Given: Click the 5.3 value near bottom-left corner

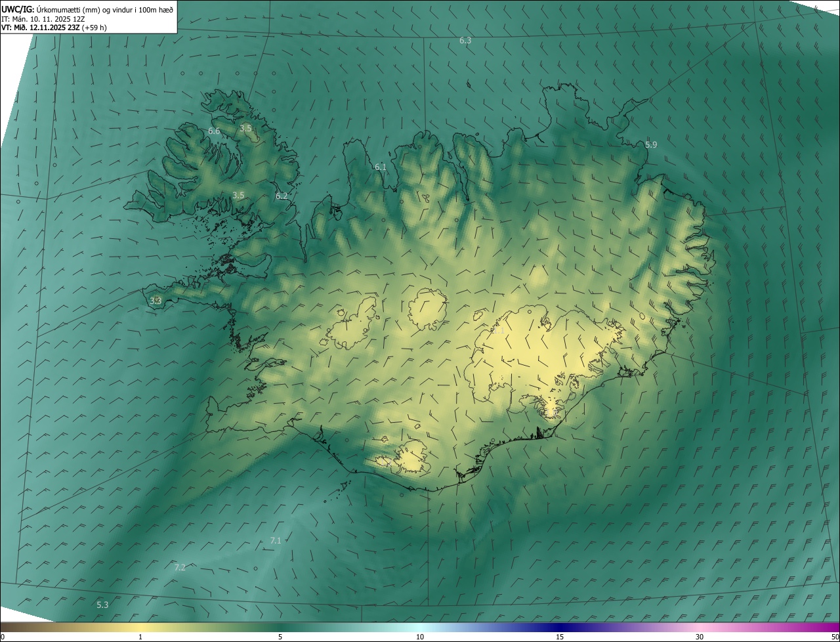Looking at the screenshot, I should pos(102,605).
